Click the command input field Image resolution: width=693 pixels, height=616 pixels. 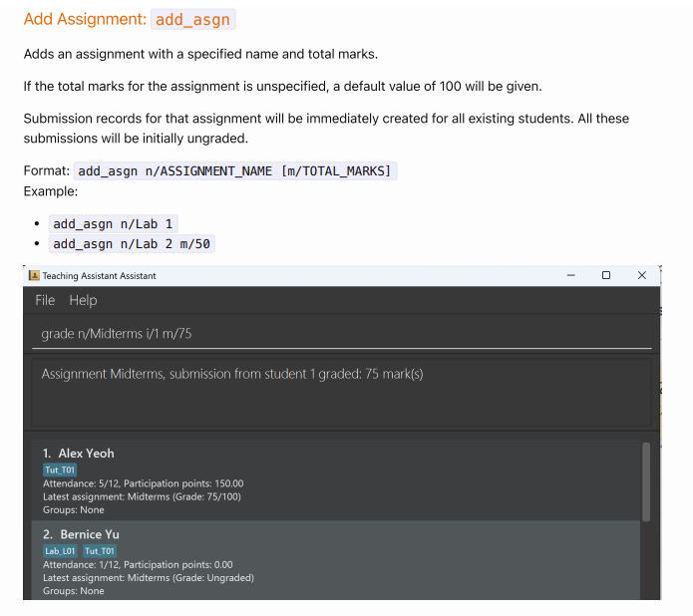(341, 334)
